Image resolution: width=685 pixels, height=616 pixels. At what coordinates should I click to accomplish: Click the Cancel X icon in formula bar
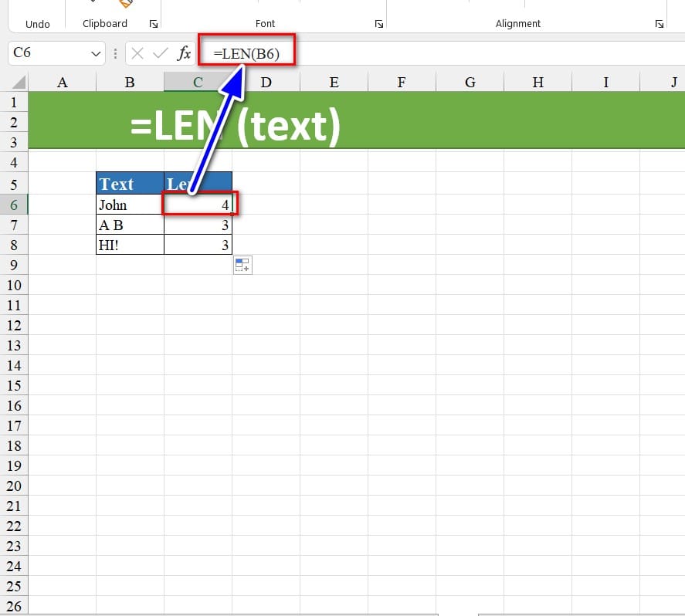[137, 53]
